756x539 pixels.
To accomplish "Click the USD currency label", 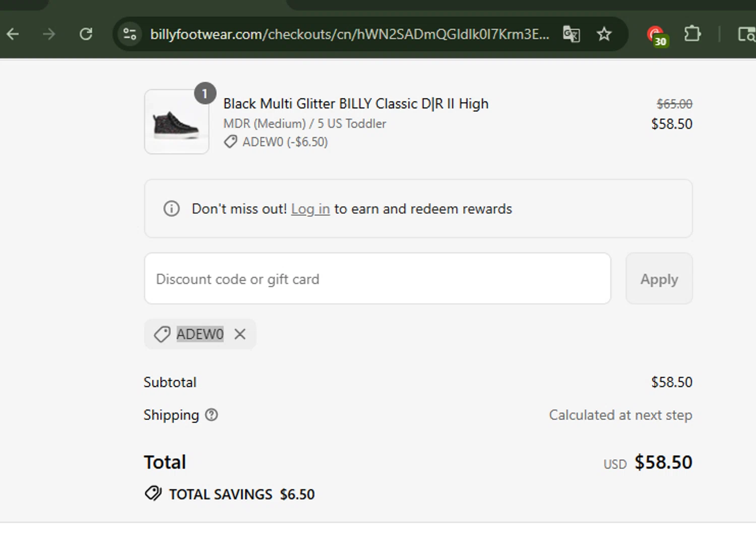I will coord(615,464).
